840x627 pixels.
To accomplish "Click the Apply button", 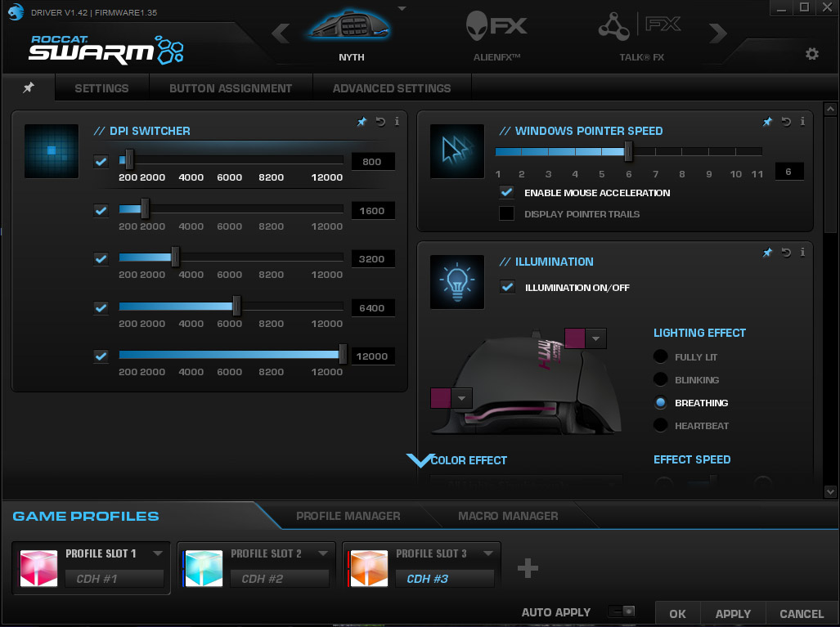I will (733, 614).
